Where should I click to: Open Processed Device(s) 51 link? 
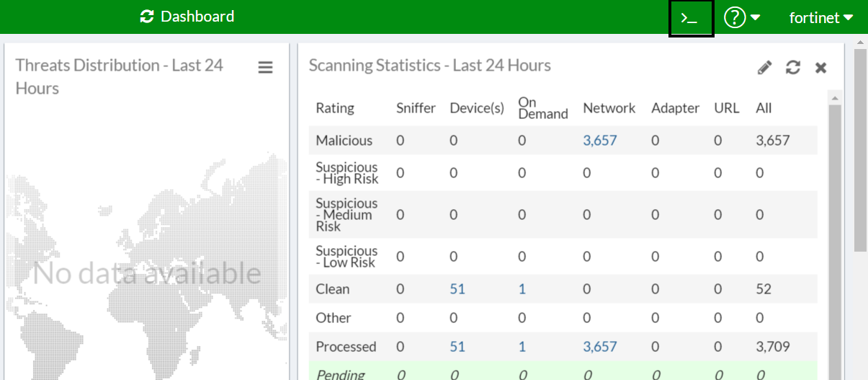tap(457, 347)
